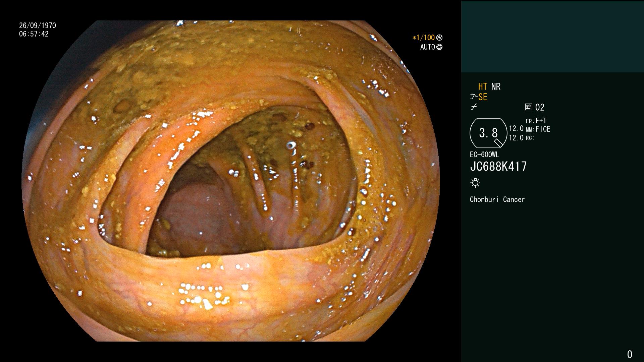Click the date 26/09/1970
This screenshot has width=644, height=362.
click(38, 25)
